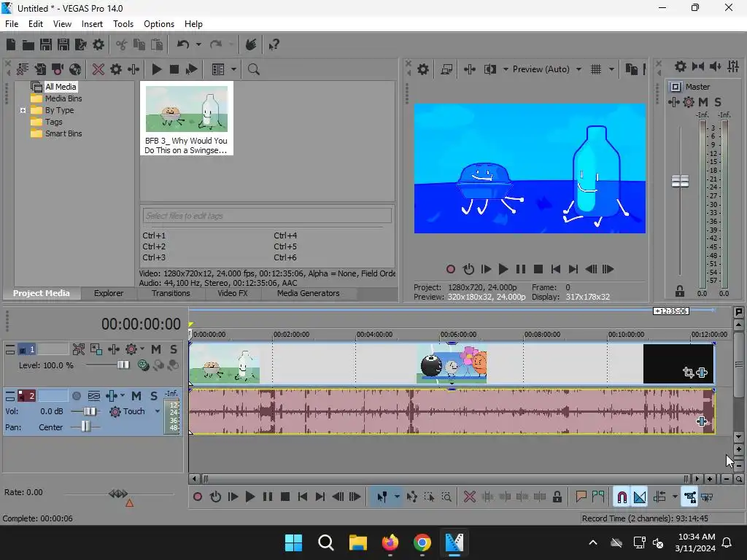747x560 pixels.
Task: Open the Overlays grid dropdown arrow
Action: tap(612, 69)
